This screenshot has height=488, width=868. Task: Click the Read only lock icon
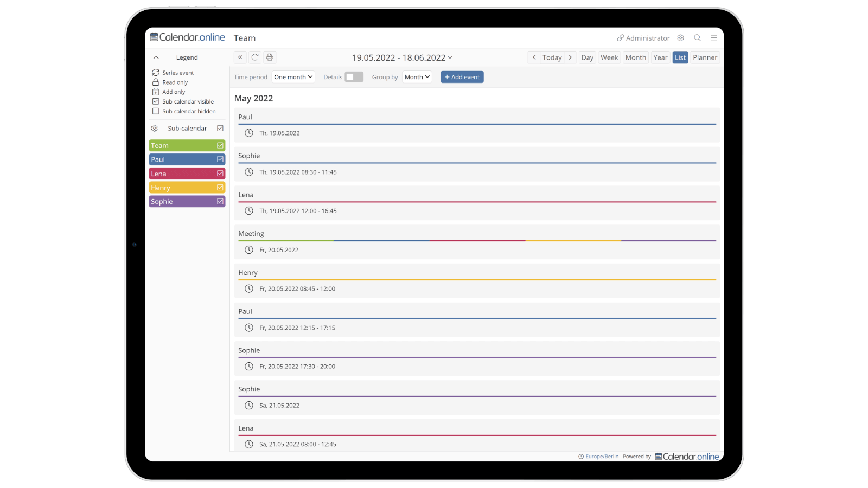pos(156,82)
